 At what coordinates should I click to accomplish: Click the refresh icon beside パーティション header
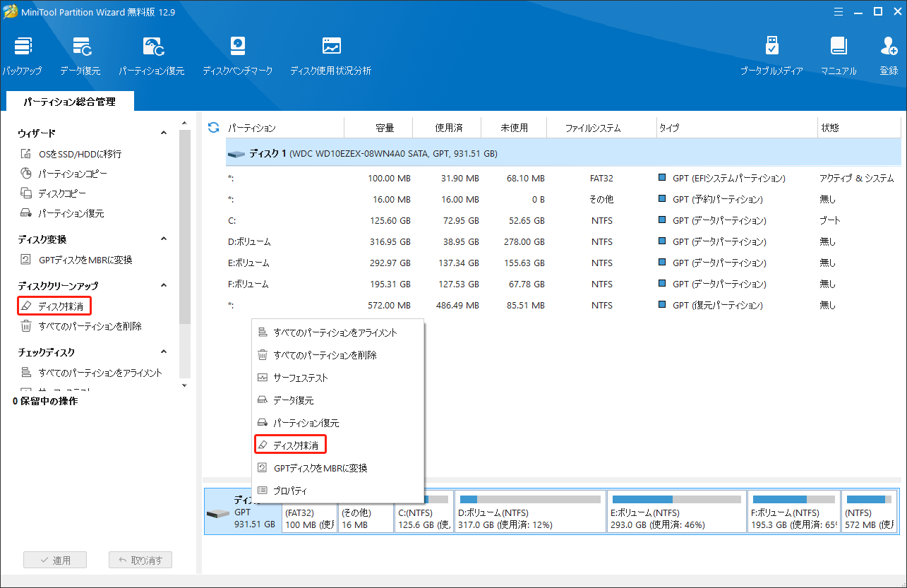[213, 128]
